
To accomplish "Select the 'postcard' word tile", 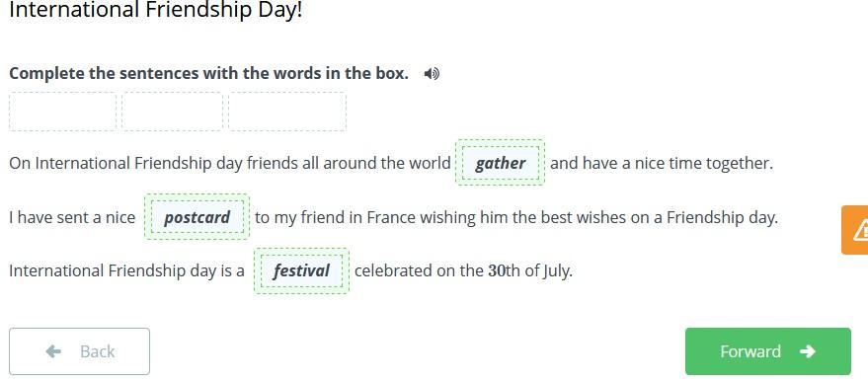I will pyautogui.click(x=197, y=217).
